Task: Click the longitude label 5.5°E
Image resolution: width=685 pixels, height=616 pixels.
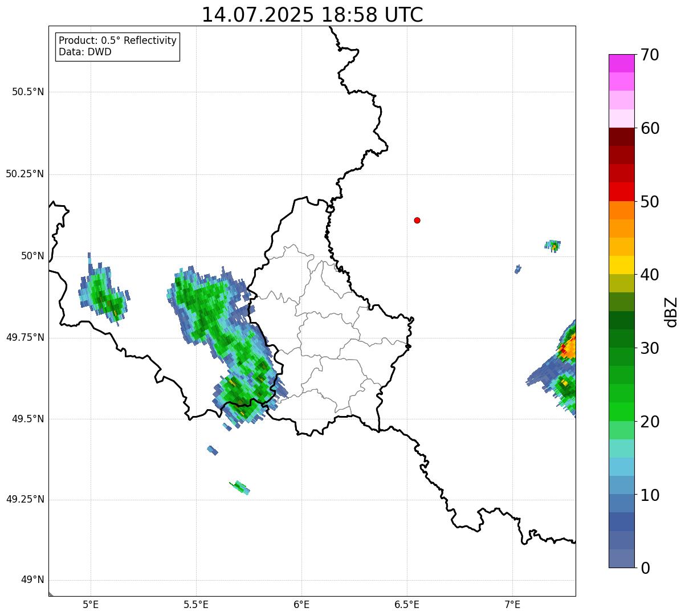Action: (196, 604)
